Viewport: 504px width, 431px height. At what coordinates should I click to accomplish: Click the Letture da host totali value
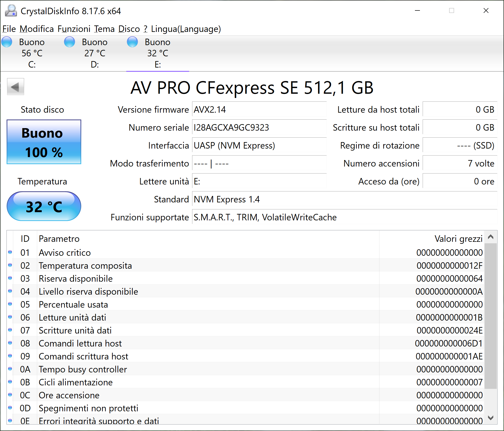pyautogui.click(x=460, y=109)
